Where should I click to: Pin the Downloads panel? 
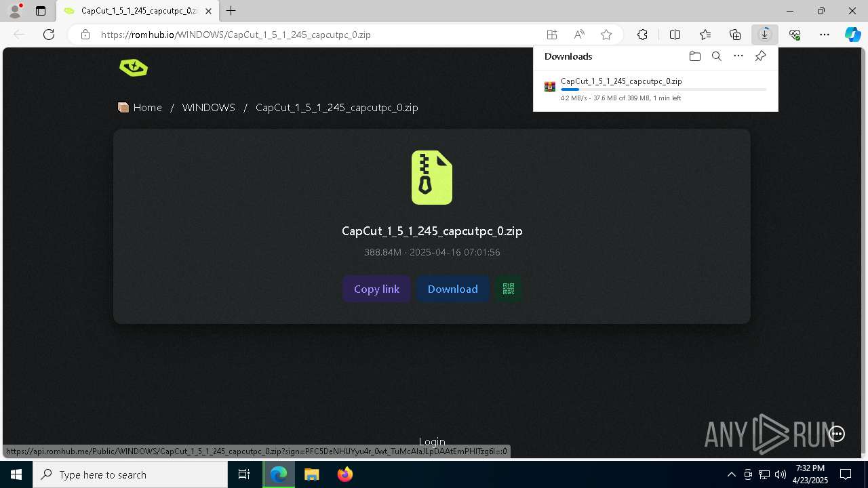click(760, 56)
